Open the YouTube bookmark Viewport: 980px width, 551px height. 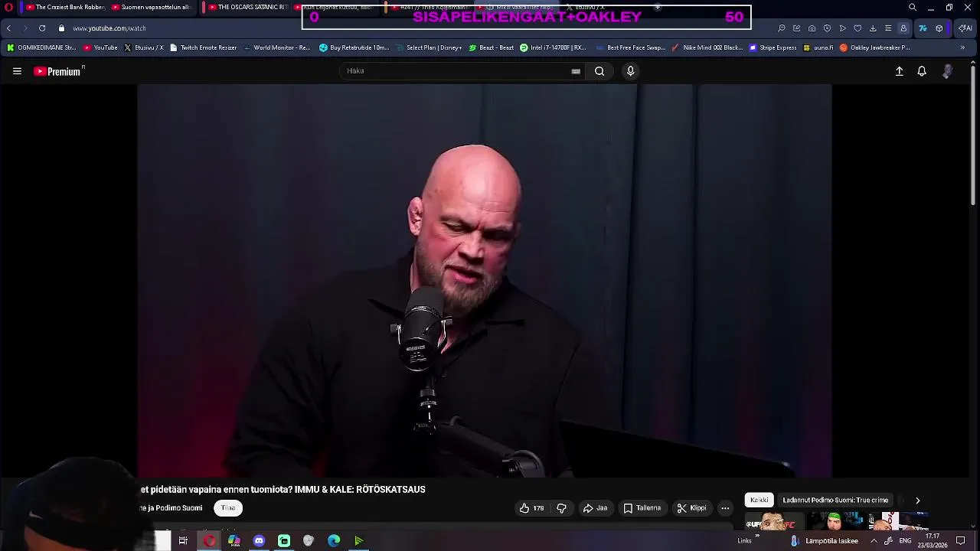coord(100,47)
